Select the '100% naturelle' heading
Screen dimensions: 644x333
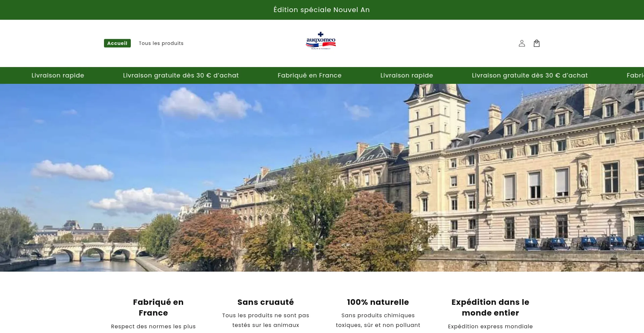point(378,302)
